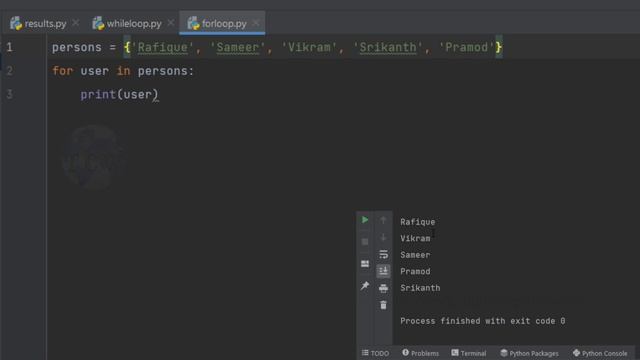Close the whileloop.py tab

tap(171, 23)
